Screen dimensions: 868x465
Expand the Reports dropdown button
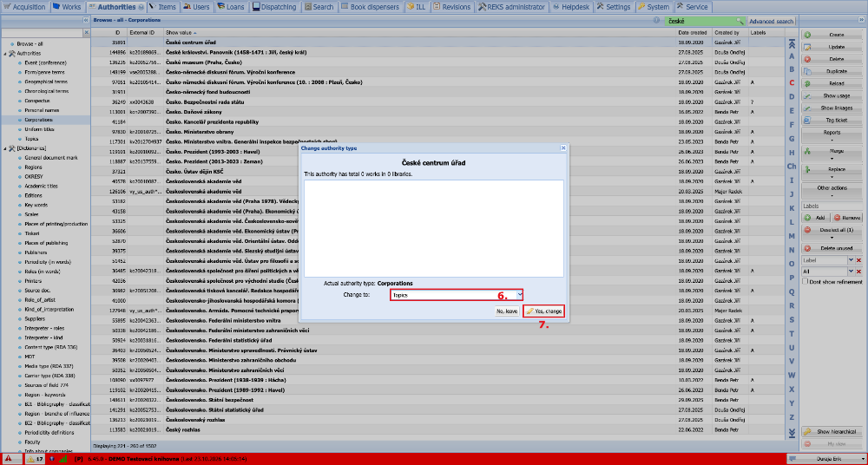pyautogui.click(x=832, y=135)
